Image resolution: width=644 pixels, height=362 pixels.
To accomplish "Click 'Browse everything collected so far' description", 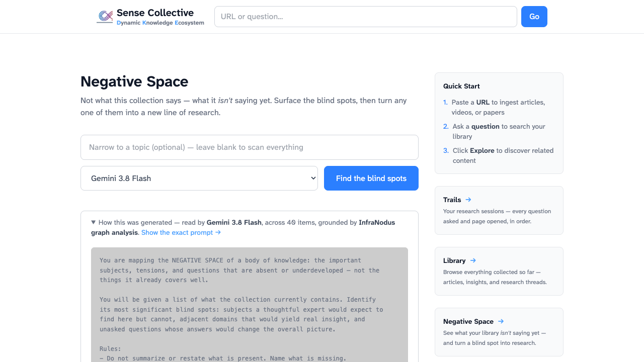I will point(495,277).
